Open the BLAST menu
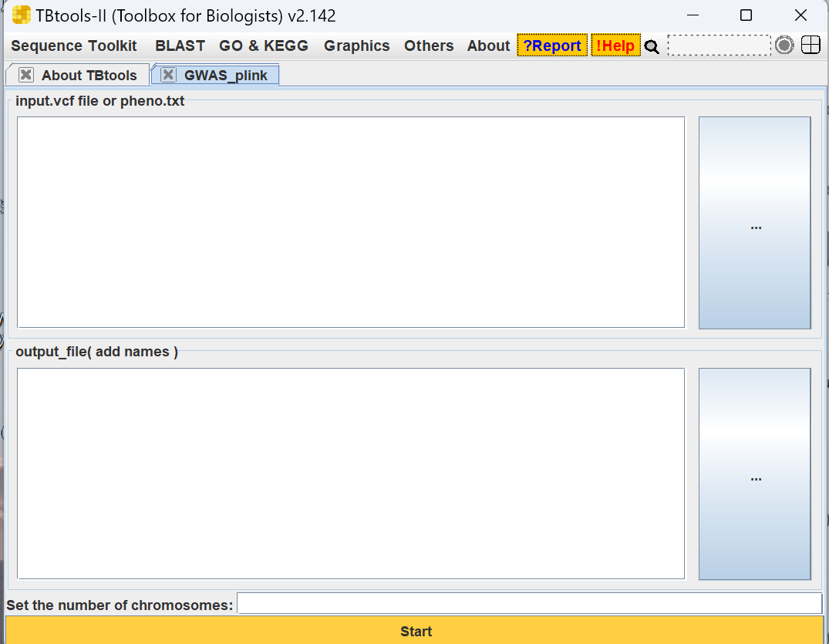This screenshot has width=829, height=644. point(180,46)
